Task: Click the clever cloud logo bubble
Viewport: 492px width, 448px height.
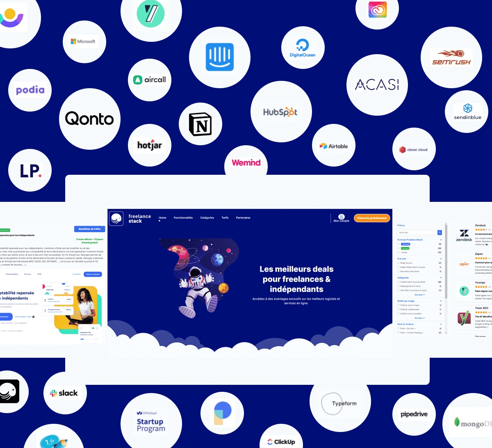Action: (x=414, y=150)
